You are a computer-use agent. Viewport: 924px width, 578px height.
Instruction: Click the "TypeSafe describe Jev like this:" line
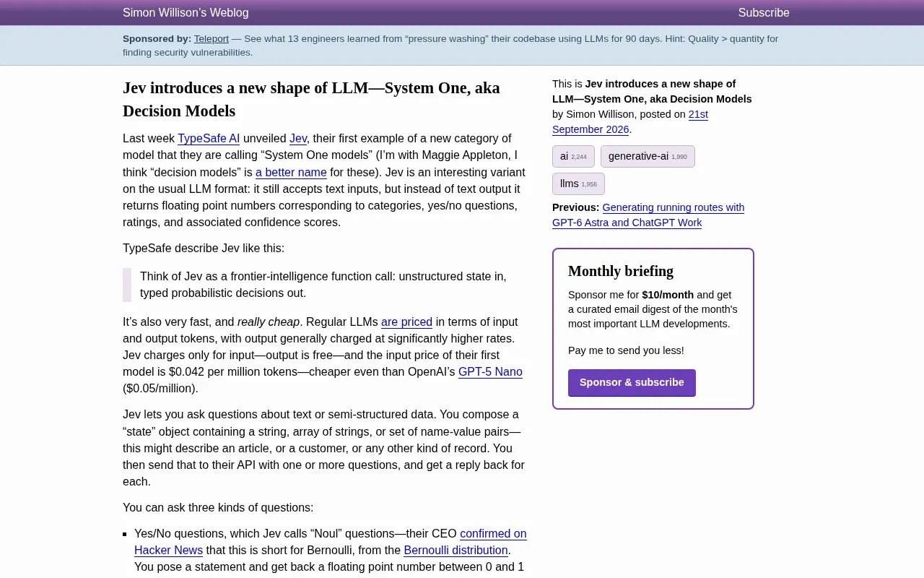204,248
